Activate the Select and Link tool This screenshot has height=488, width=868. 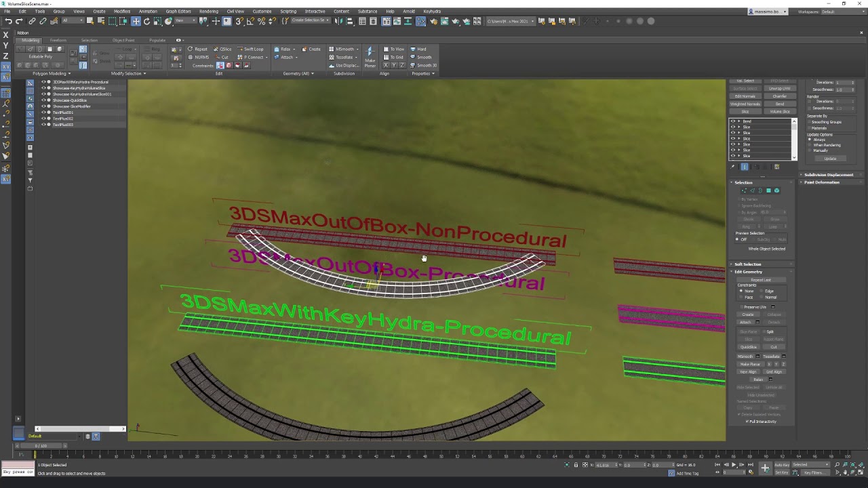tap(32, 21)
